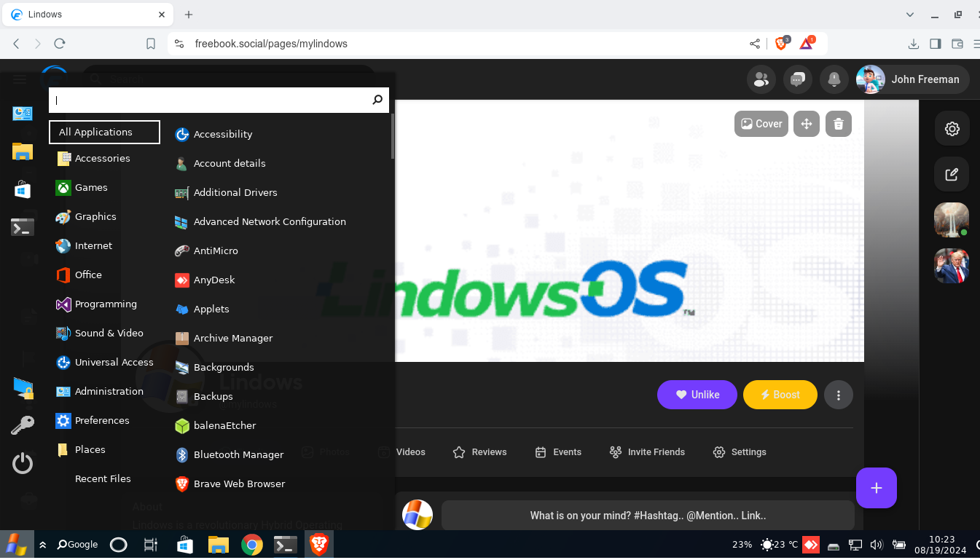Open the file manager favorite in menu sidebar

click(23, 151)
